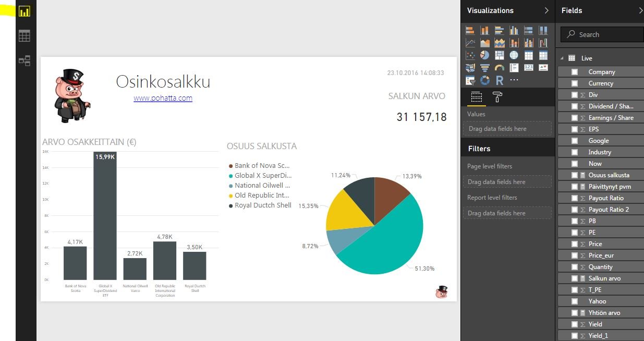
Task: Visit the www.pohatta.com link
Action: (162, 99)
